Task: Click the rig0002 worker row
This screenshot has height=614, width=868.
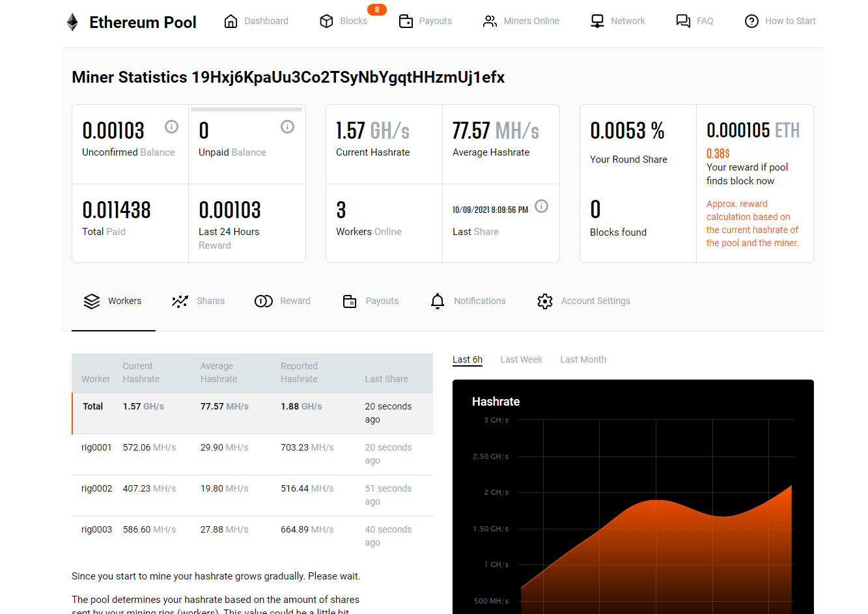Action: click(x=96, y=488)
